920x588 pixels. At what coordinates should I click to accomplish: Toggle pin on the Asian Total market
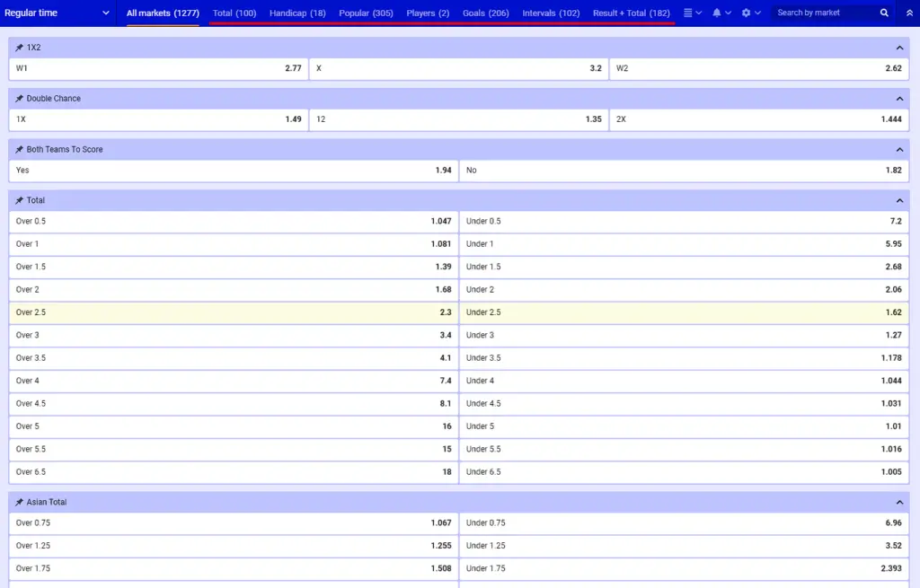click(20, 503)
